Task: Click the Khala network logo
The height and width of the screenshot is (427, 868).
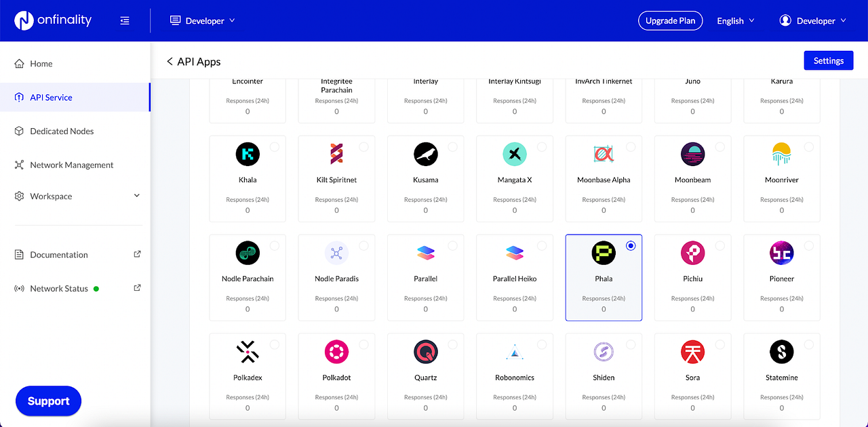Action: click(x=248, y=155)
